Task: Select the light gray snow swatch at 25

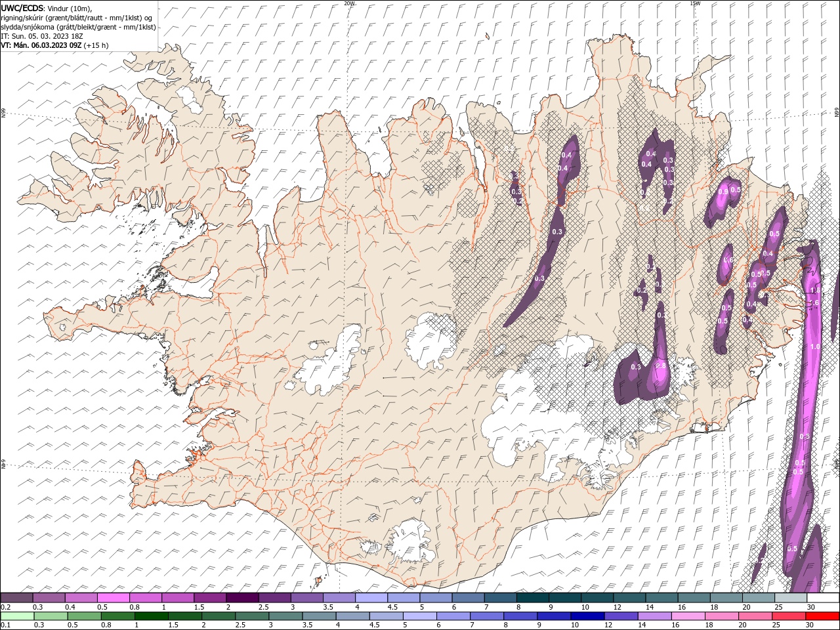Action: (x=790, y=598)
